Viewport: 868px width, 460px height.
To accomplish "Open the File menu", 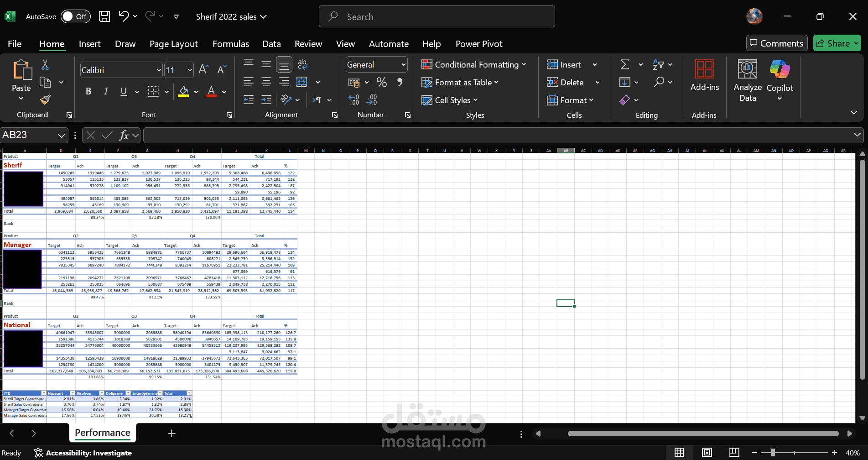I will [15, 44].
